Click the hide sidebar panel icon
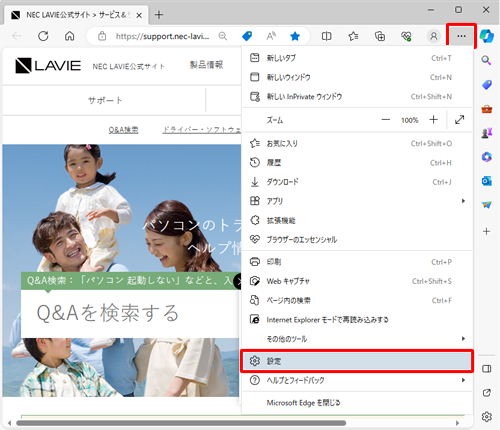The image size is (500, 430). click(487, 369)
